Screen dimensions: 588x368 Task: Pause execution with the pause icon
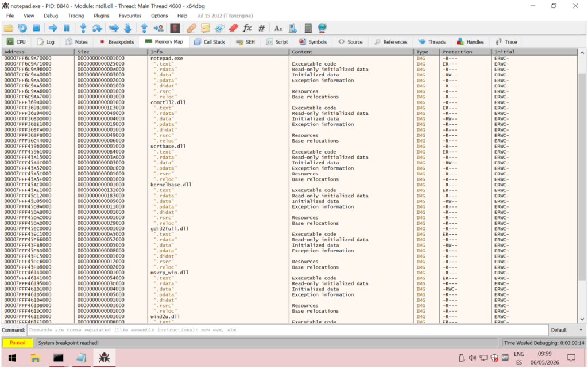[67, 28]
